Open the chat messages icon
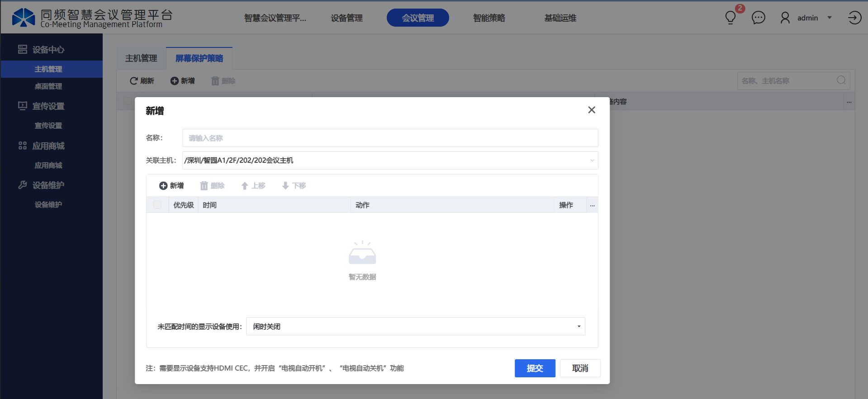 coord(758,18)
